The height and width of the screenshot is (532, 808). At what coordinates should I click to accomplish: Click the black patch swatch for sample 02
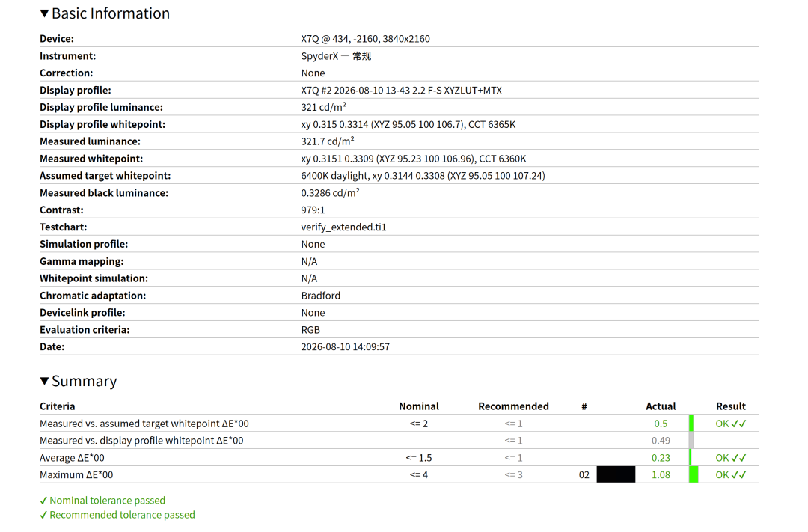[x=616, y=475]
